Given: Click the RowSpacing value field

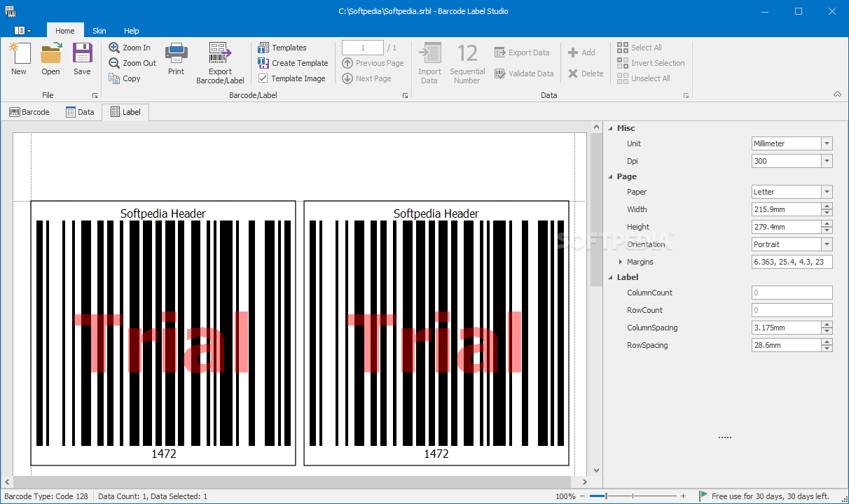Looking at the screenshot, I should point(786,345).
